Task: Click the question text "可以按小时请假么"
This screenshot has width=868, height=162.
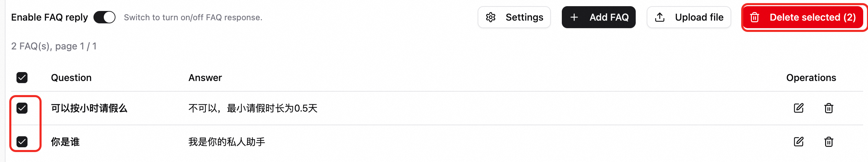Action: (89, 108)
